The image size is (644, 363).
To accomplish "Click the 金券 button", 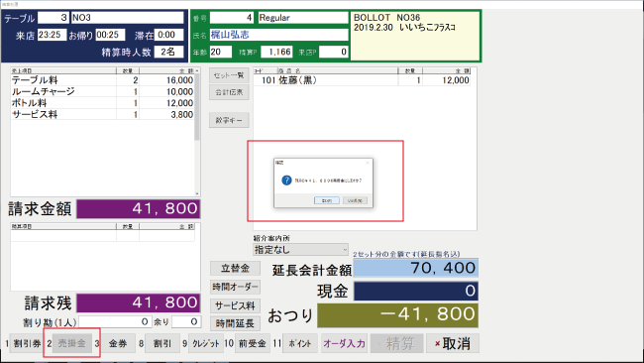I will click(x=118, y=343).
